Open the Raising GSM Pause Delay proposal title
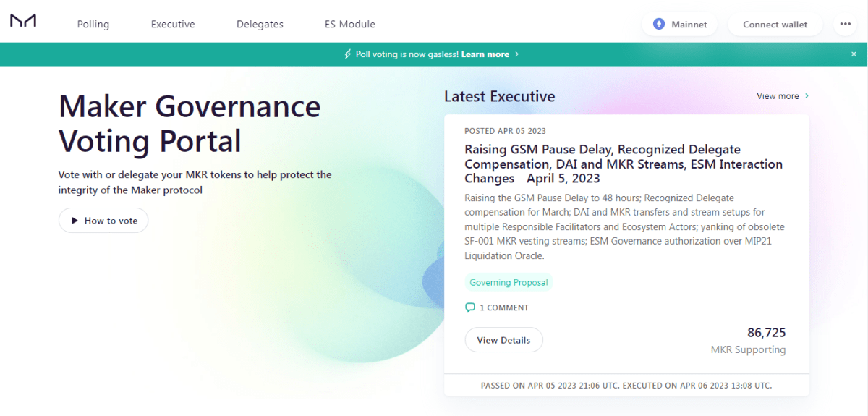Image resolution: width=868 pixels, height=416 pixels. tap(624, 164)
